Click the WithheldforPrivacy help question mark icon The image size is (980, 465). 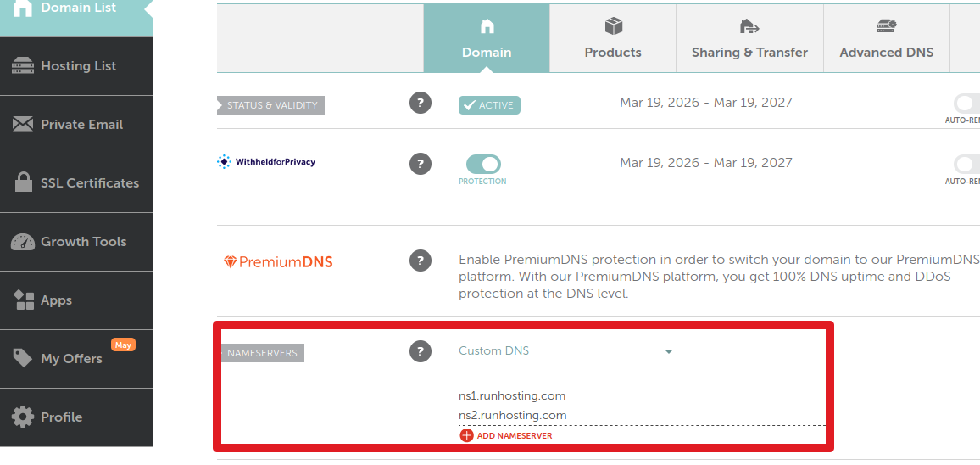(420, 164)
